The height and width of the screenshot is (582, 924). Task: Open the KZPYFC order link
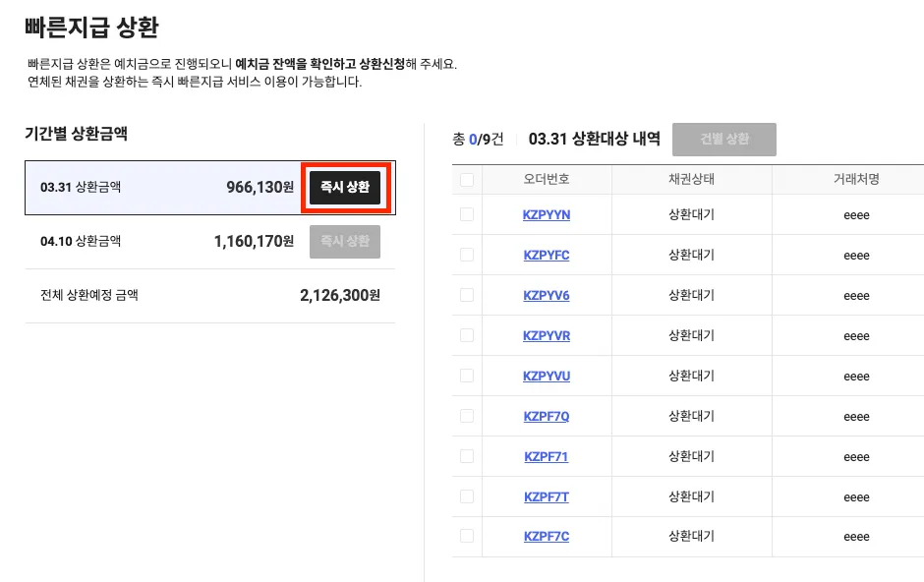[547, 255]
